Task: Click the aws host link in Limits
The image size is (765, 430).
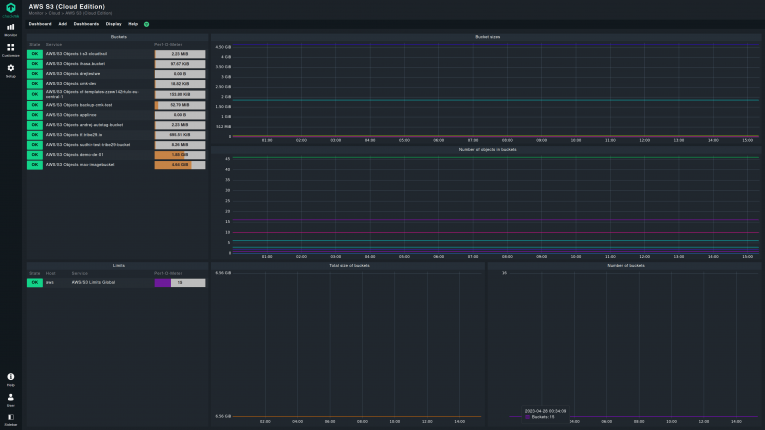Action: coord(50,282)
